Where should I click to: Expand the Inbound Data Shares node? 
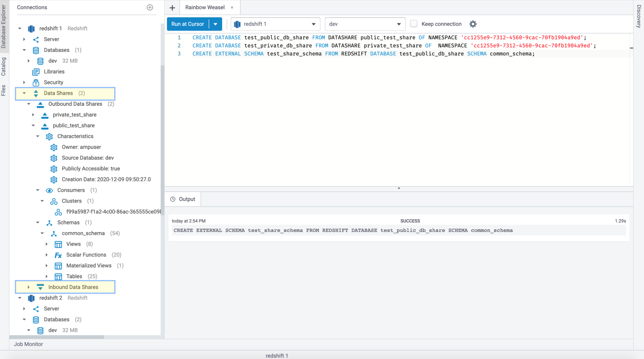29,287
